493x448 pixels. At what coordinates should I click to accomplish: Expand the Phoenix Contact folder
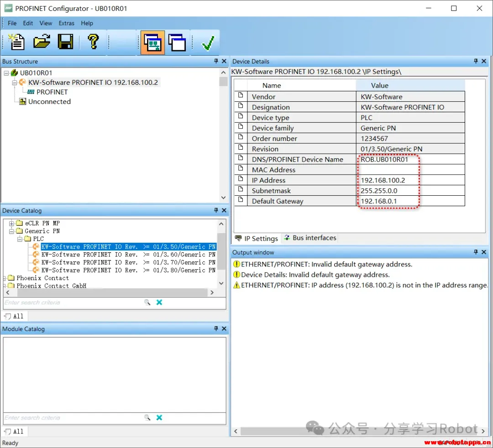pos(5,278)
